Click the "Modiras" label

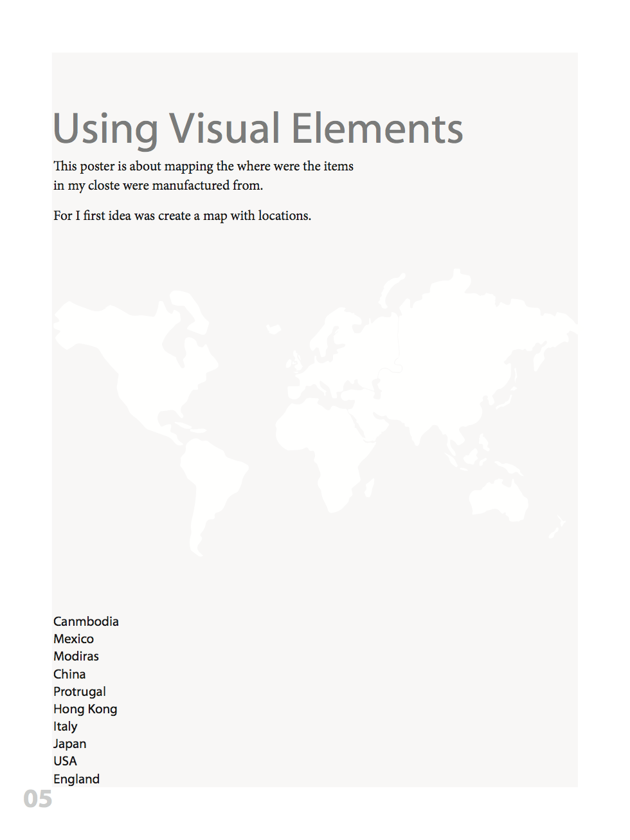pyautogui.click(x=76, y=656)
